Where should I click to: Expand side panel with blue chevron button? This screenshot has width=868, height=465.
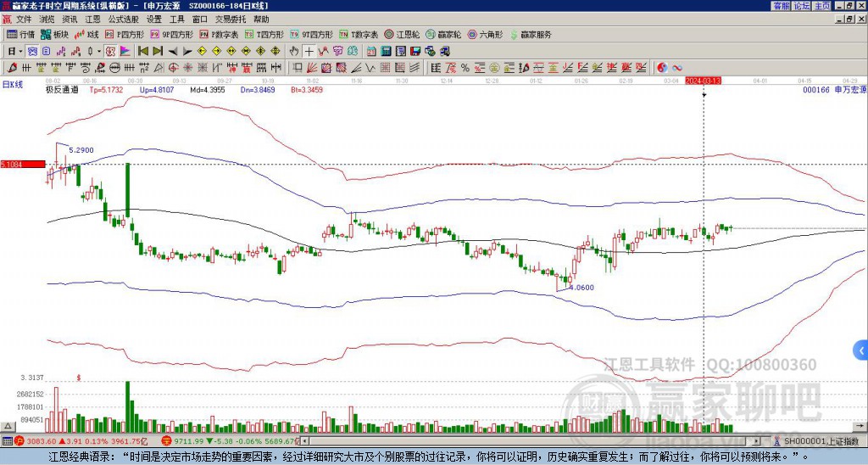[861, 350]
